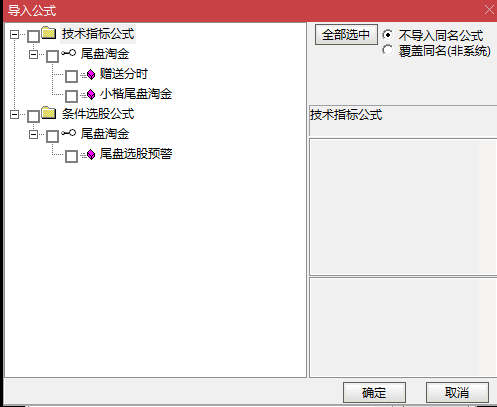
Task: Click the key icon of 尾盘淘金 under 技术指标公式
Action: (68, 53)
